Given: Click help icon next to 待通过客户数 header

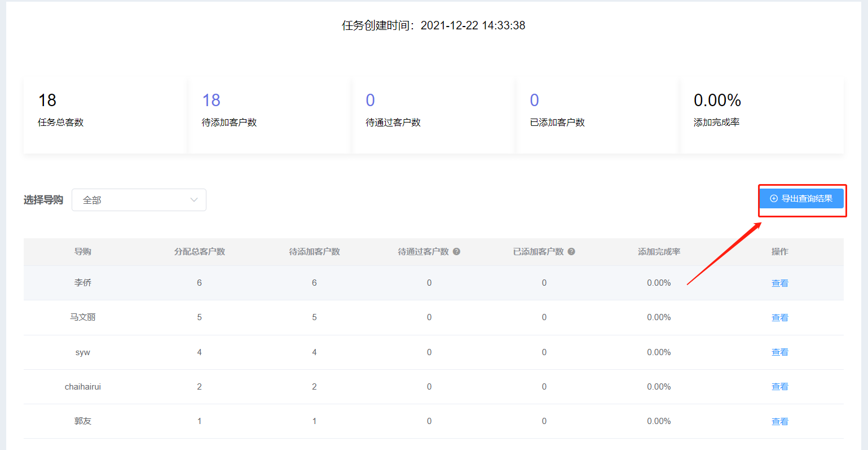Looking at the screenshot, I should point(456,252).
